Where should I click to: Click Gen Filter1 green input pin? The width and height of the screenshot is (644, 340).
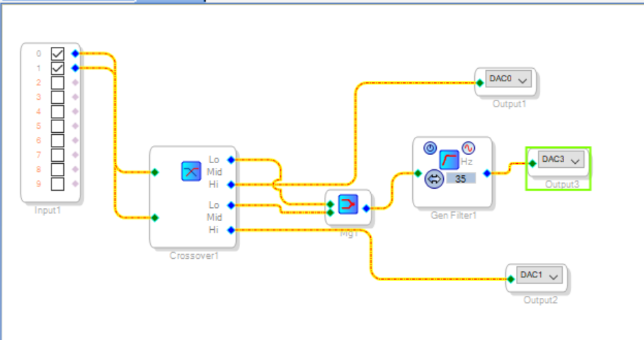418,173
